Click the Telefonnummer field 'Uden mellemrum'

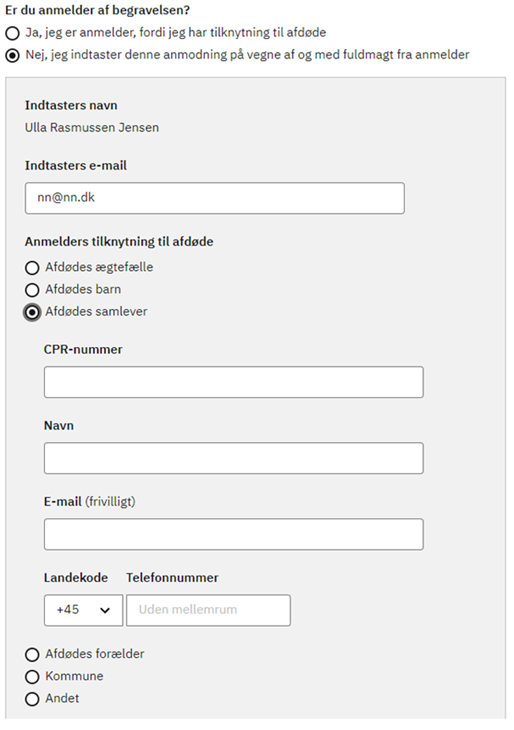[208, 610]
